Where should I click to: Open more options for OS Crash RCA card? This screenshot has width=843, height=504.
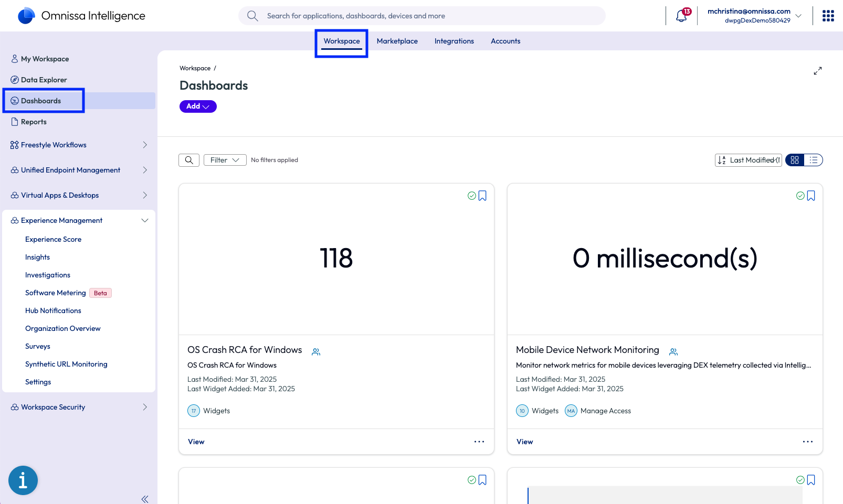click(x=479, y=442)
